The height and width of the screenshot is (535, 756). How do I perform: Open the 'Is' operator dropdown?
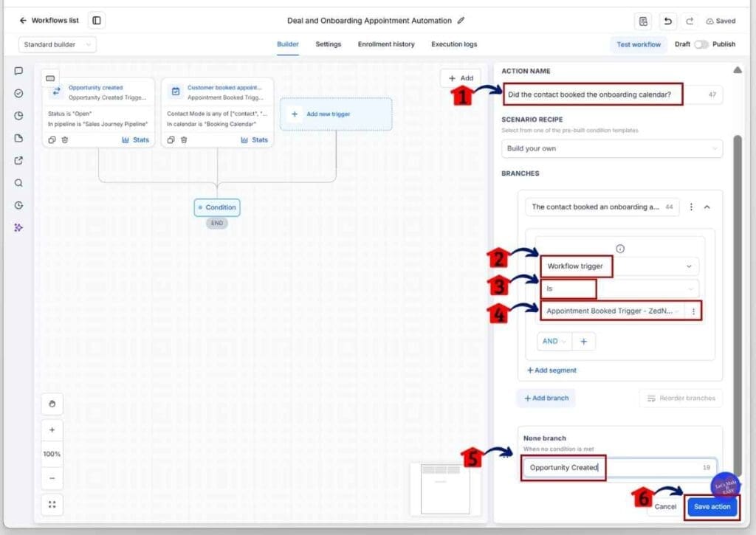[619, 289]
